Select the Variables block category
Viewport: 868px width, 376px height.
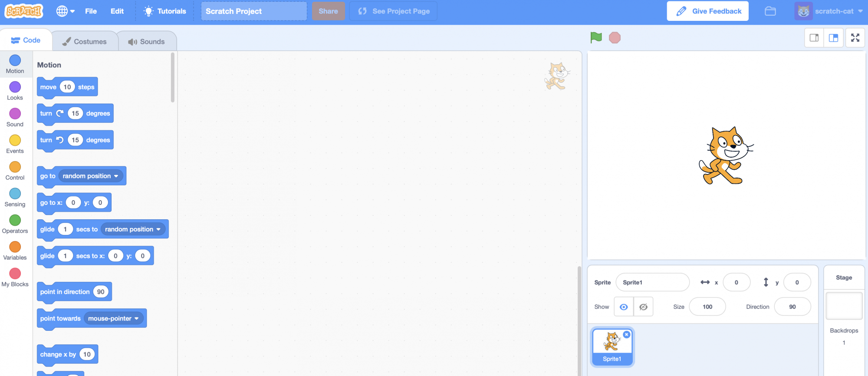point(15,251)
